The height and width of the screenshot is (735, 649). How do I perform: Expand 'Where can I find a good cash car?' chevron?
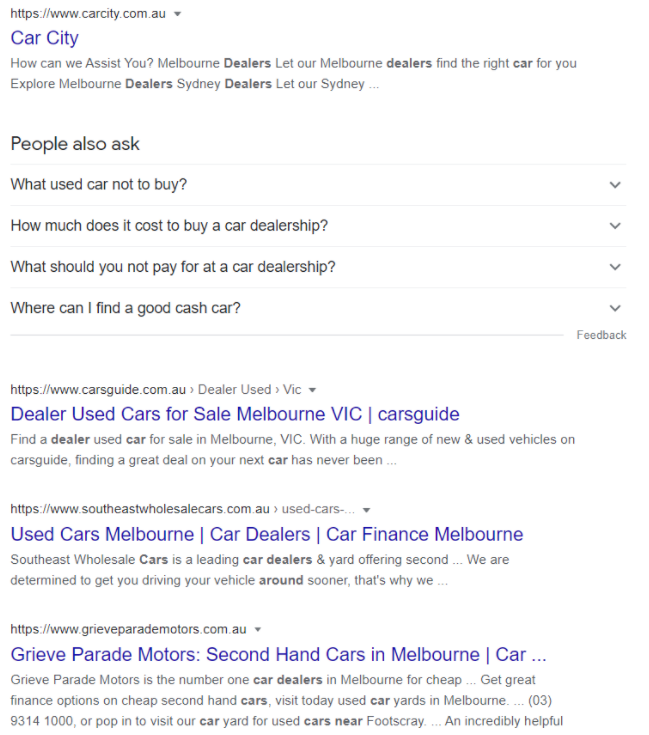point(615,308)
